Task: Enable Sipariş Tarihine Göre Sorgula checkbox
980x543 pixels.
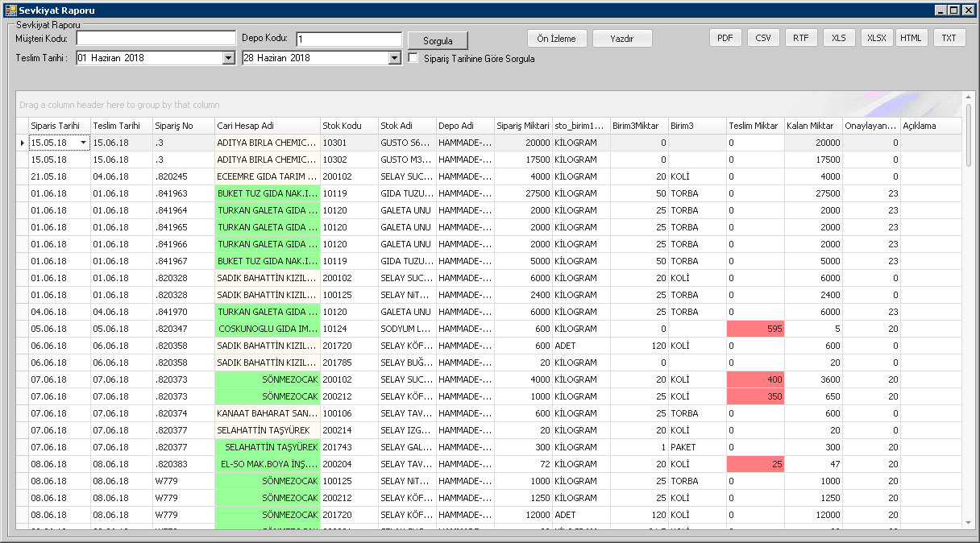Action: (x=413, y=59)
